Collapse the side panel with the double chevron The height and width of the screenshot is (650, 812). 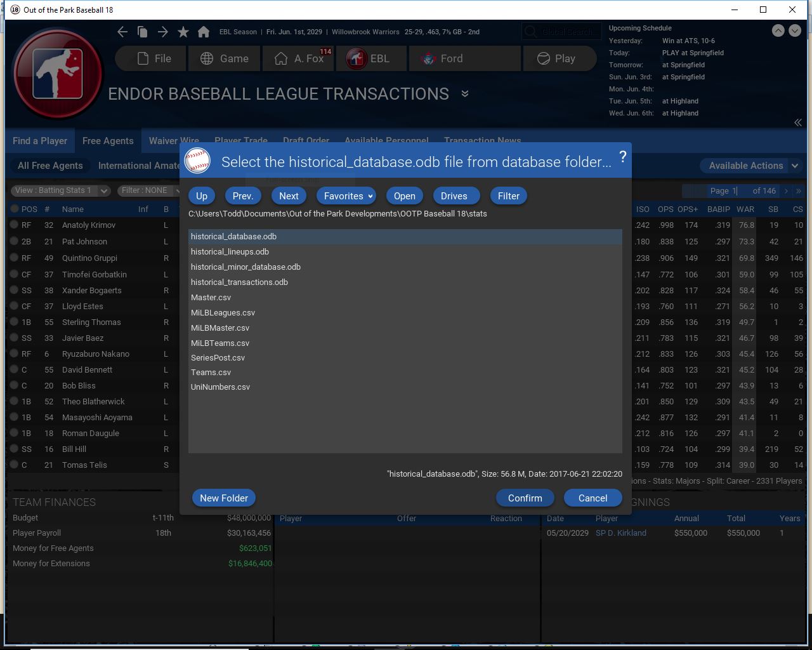click(x=798, y=123)
